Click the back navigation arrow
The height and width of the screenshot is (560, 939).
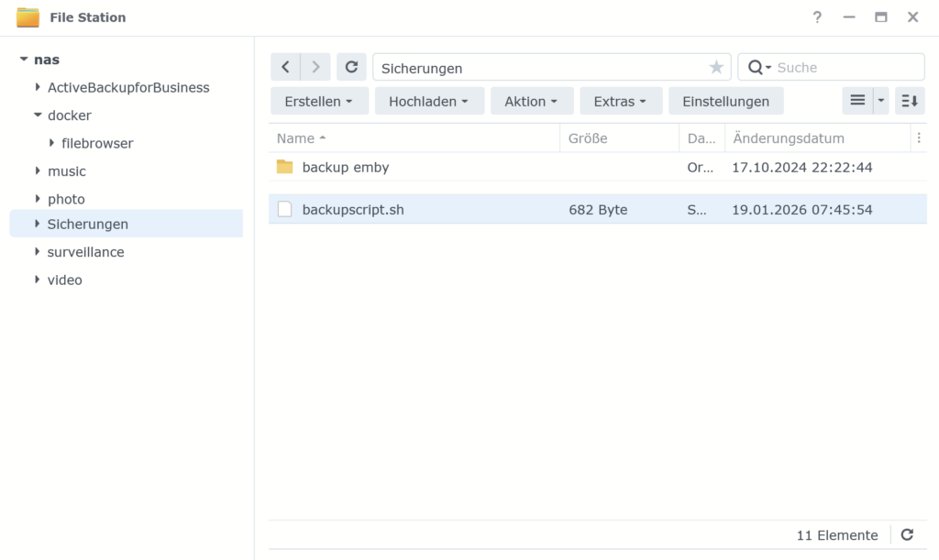[285, 67]
